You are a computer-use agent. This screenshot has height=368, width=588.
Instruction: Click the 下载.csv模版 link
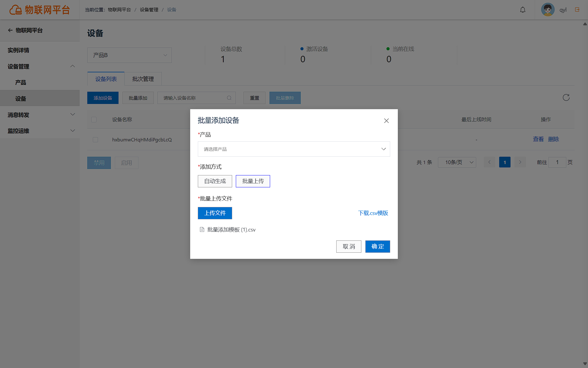(373, 213)
